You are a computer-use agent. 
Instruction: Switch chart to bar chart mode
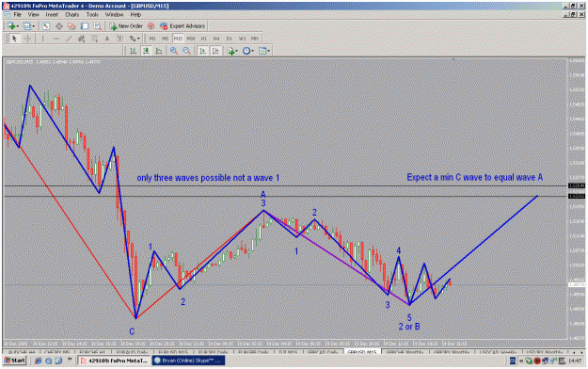(x=134, y=51)
